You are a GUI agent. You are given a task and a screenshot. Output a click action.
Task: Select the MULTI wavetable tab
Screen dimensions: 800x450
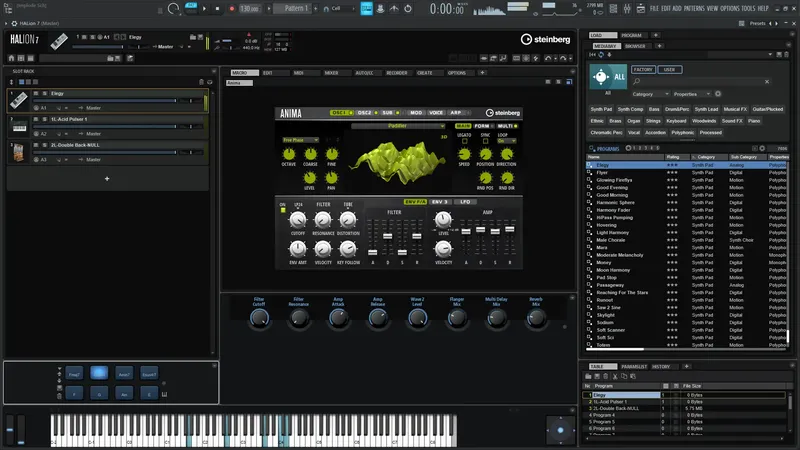[507, 126]
